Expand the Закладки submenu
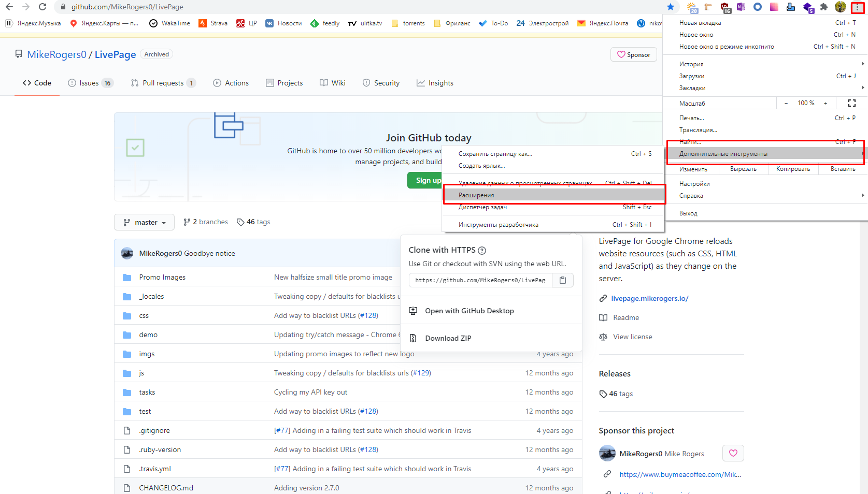 765,88
